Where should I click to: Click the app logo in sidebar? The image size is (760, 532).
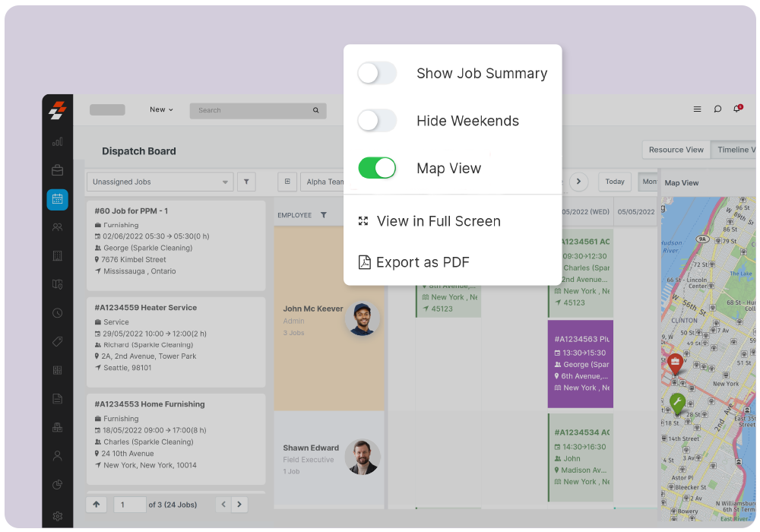57,110
